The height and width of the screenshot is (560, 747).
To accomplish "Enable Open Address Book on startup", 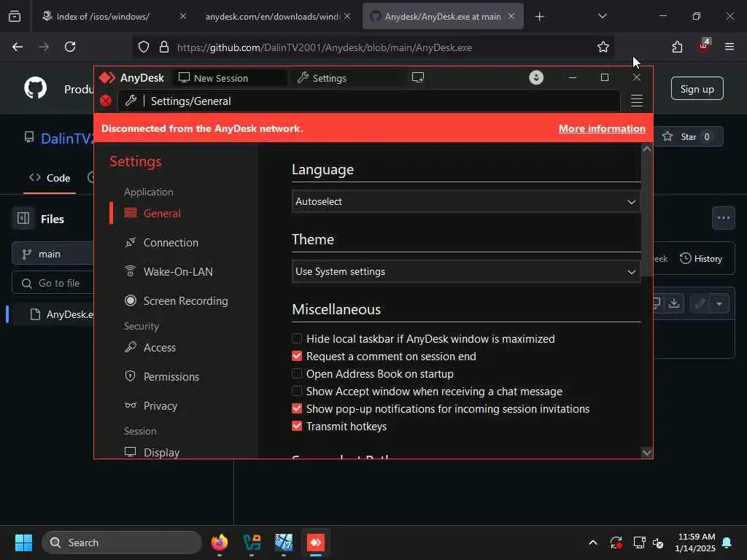I will point(296,374).
